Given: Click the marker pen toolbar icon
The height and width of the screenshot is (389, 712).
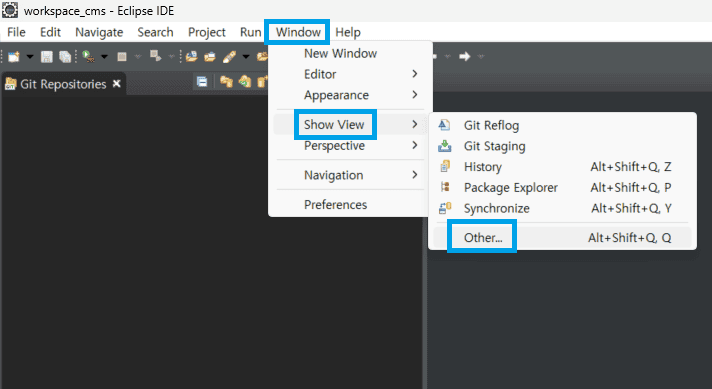Looking at the screenshot, I should 229,57.
